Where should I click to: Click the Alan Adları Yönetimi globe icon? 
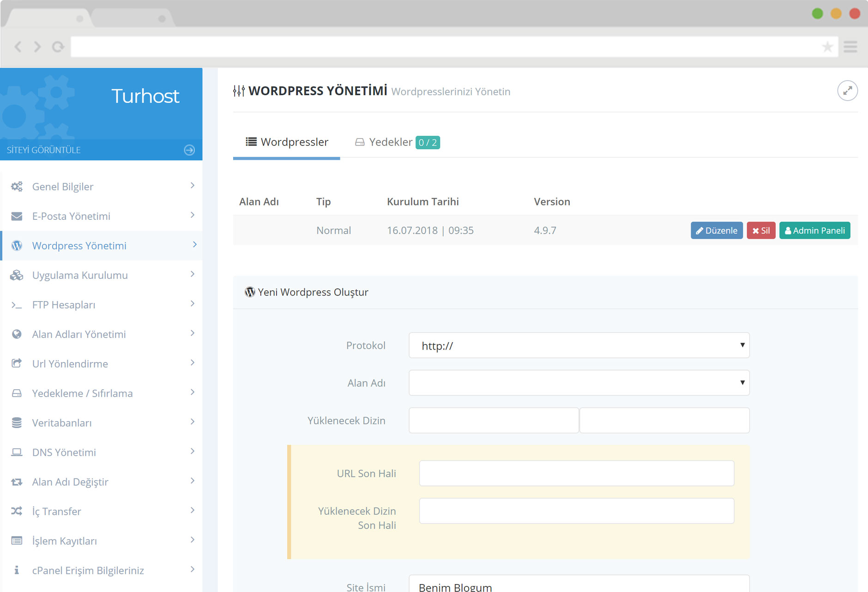tap(17, 334)
